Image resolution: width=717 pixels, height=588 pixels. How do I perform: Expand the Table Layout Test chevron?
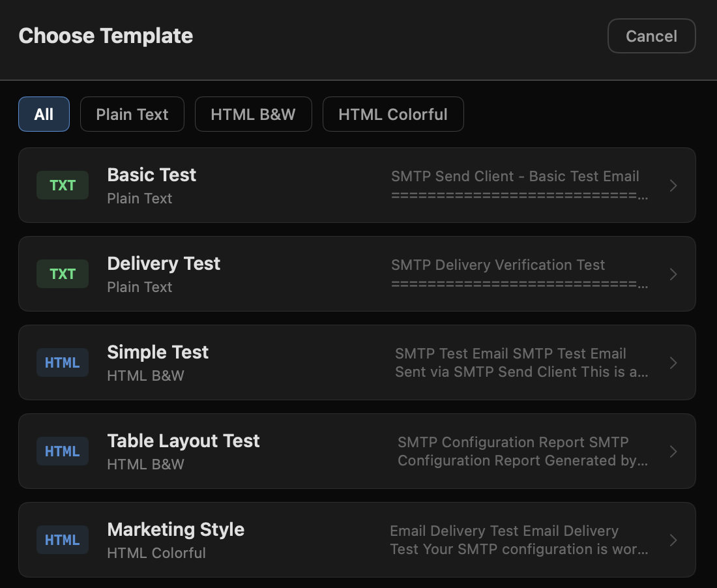tap(673, 451)
